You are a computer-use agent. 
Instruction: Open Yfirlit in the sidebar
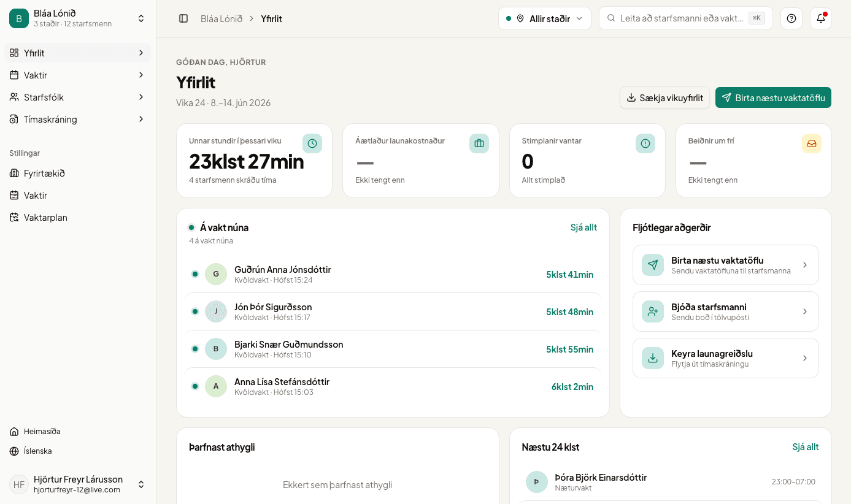(x=78, y=53)
